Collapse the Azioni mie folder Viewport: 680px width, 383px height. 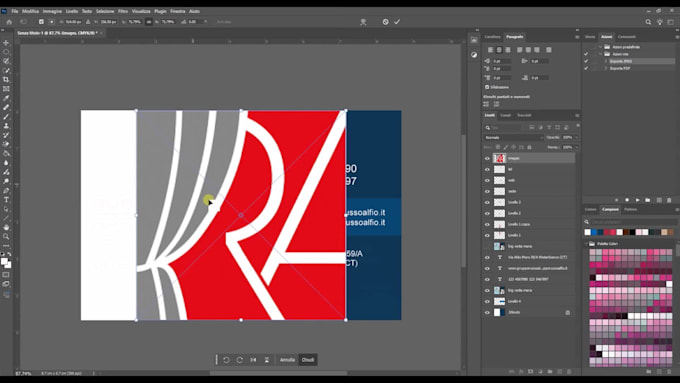pyautogui.click(x=601, y=54)
